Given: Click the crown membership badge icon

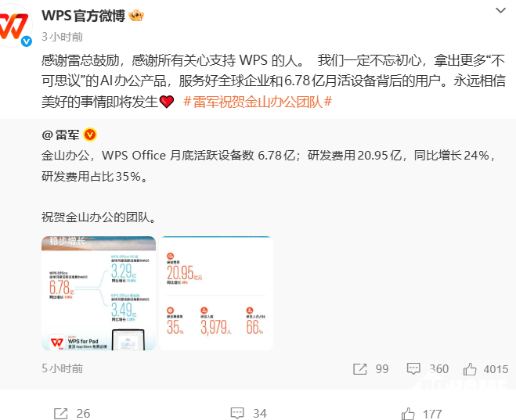Looking at the screenshot, I should click(136, 16).
